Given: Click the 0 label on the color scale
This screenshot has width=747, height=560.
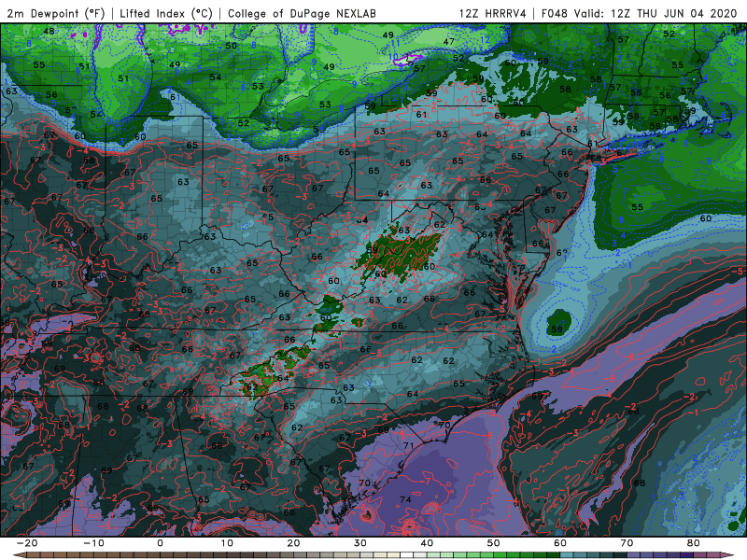Looking at the screenshot, I should 160,543.
